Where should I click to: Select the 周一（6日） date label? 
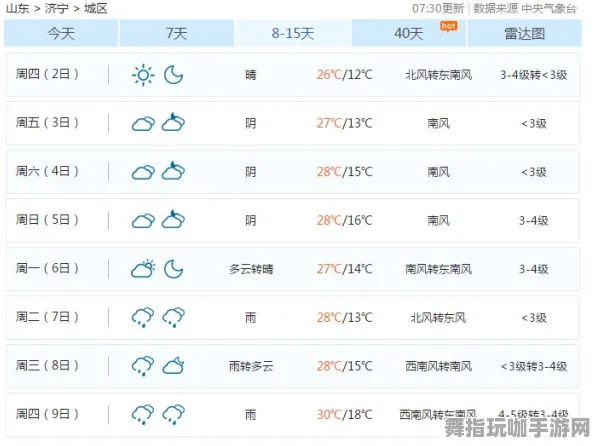tap(47, 268)
